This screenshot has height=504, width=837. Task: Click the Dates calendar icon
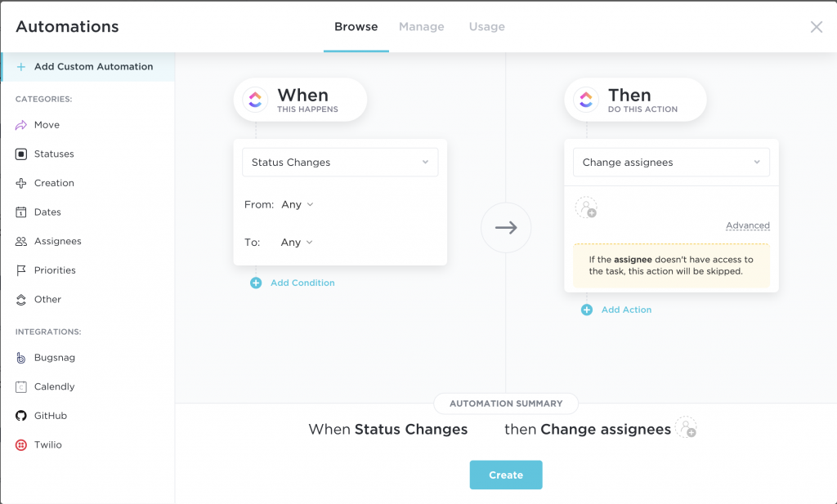pos(20,212)
